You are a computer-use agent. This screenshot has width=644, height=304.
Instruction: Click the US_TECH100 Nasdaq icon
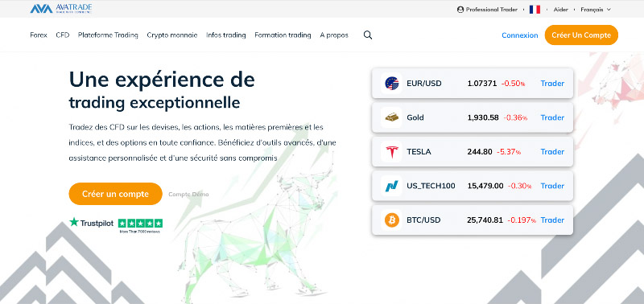coord(391,186)
